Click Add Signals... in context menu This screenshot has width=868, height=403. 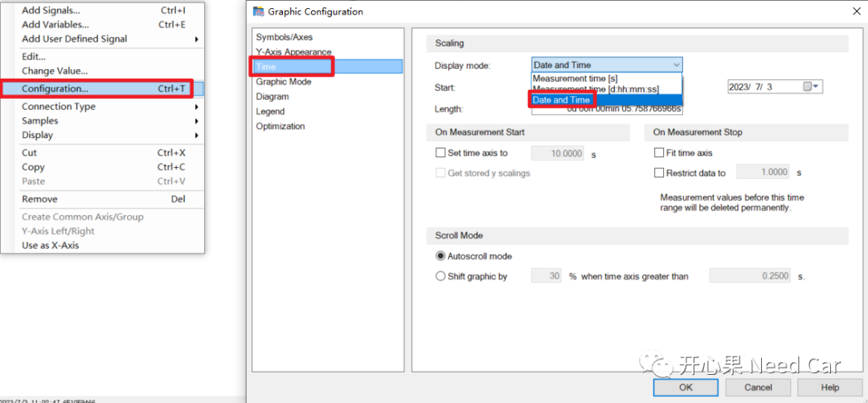point(51,10)
